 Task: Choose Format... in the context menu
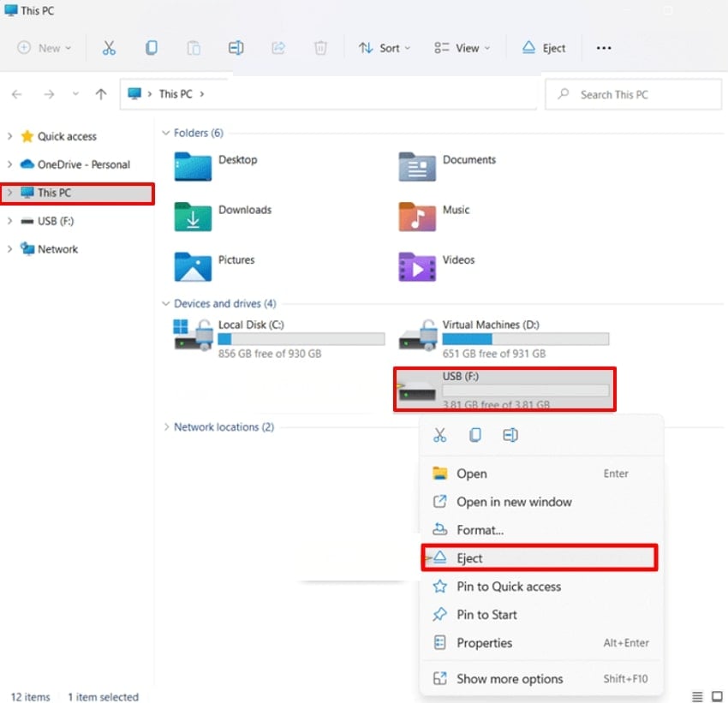tap(540, 530)
